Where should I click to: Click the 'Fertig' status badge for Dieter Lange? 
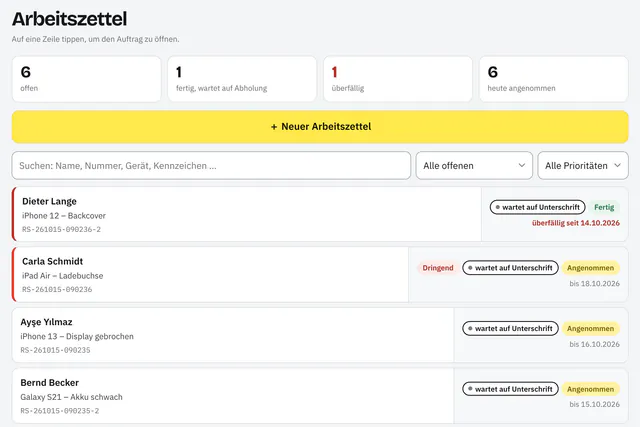coord(604,207)
